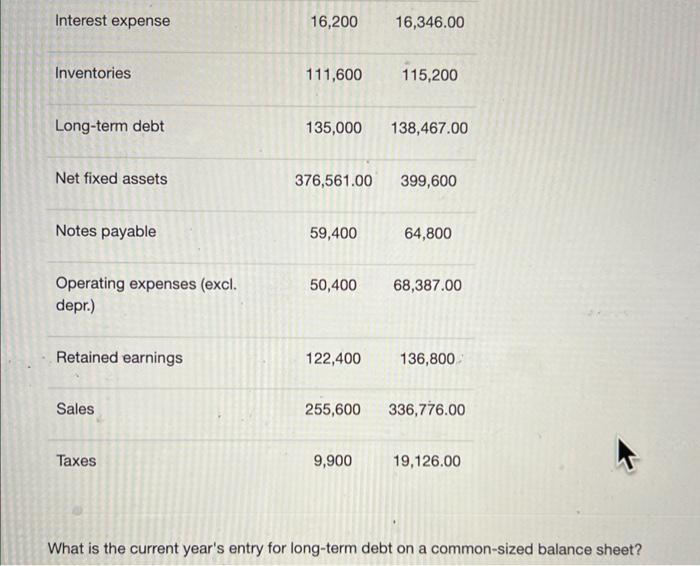Viewport: 700px width, 566px height.
Task: Select the 111,600 inventories value
Action: (x=333, y=74)
